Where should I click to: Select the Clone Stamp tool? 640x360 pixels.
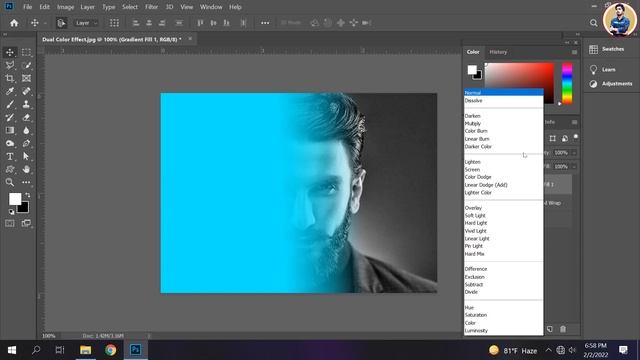click(x=26, y=104)
